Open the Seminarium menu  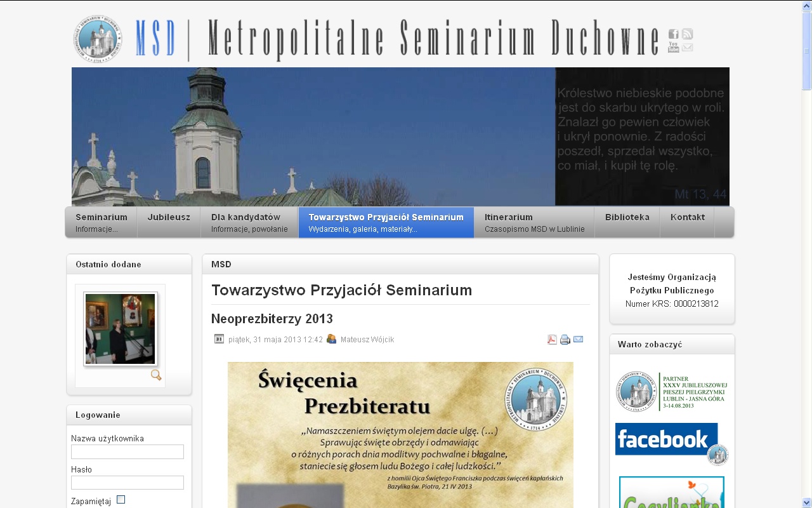[x=101, y=222]
